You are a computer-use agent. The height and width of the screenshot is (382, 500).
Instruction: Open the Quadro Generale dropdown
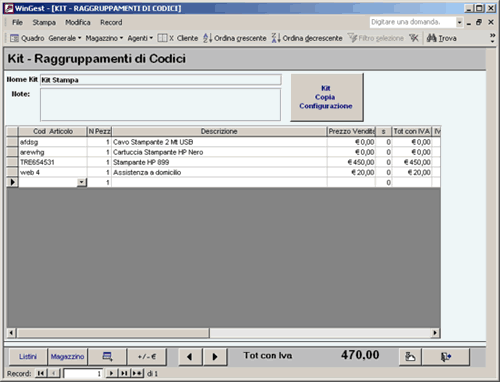(79, 38)
